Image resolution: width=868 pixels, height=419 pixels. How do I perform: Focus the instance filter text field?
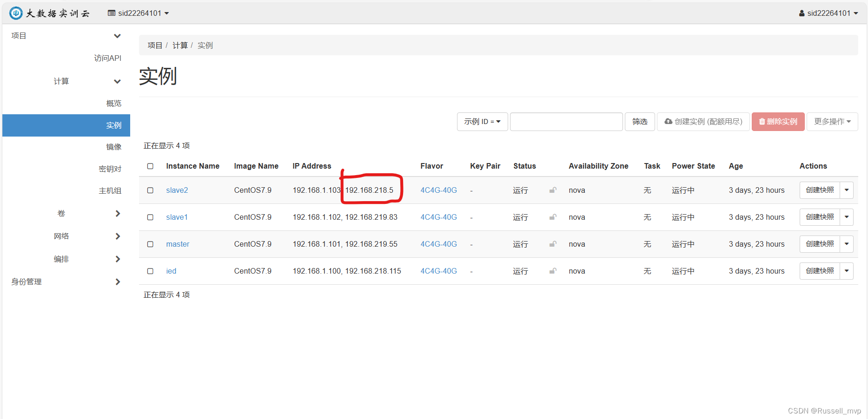coord(566,122)
